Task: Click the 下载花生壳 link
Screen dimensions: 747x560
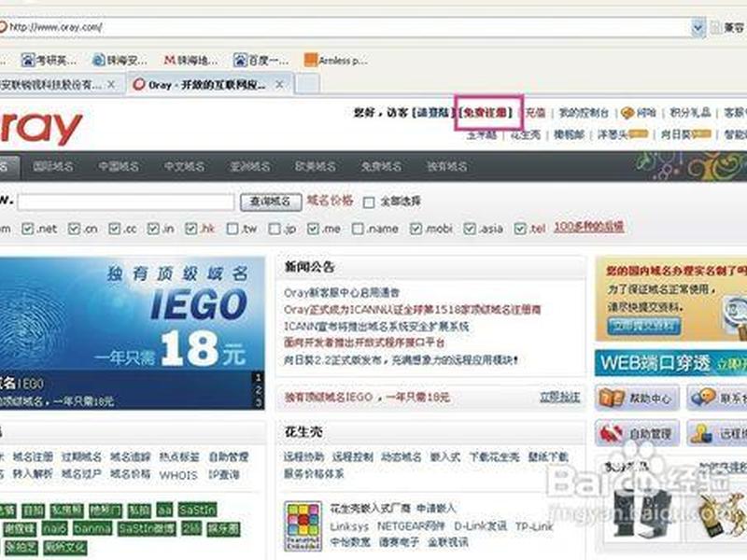Action: click(x=495, y=456)
